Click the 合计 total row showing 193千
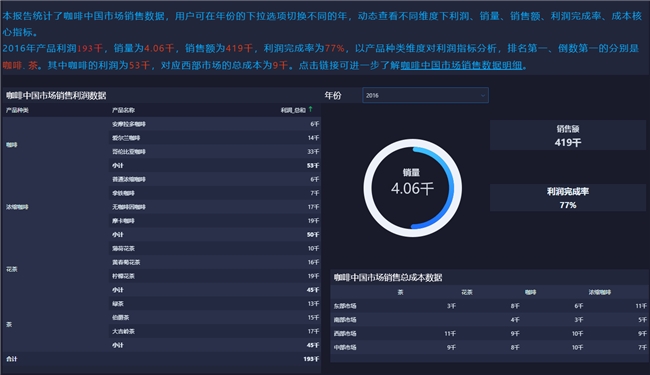The width and height of the screenshot is (650, 375). [x=162, y=359]
